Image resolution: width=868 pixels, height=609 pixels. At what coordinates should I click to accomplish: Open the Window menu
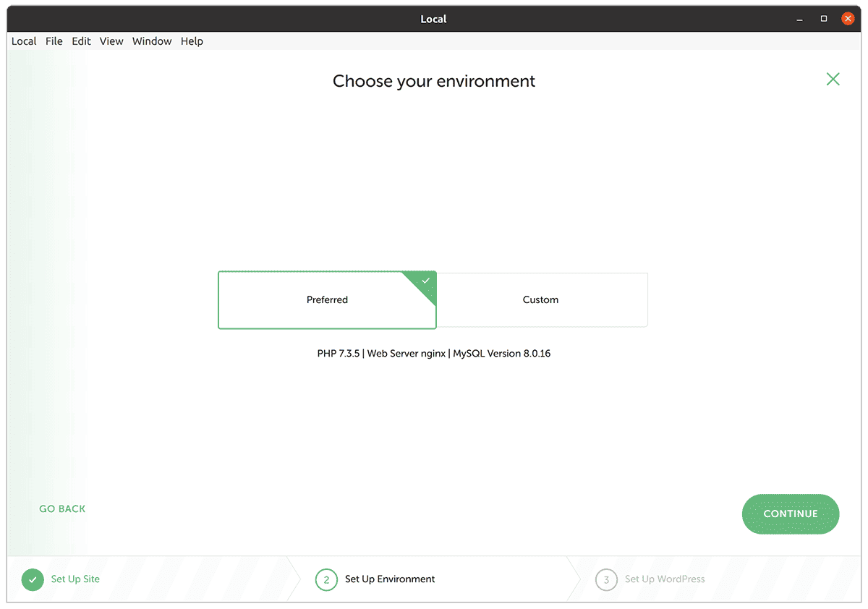pos(152,41)
